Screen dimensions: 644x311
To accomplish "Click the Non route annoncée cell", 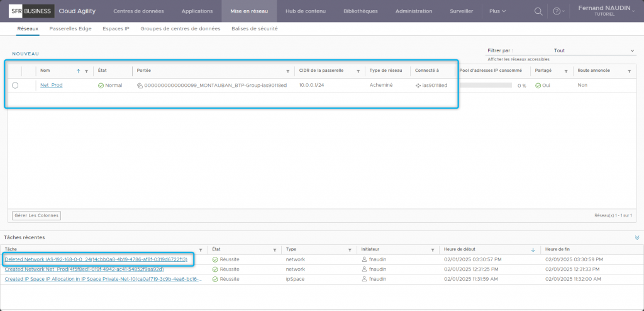I will pyautogui.click(x=582, y=85).
